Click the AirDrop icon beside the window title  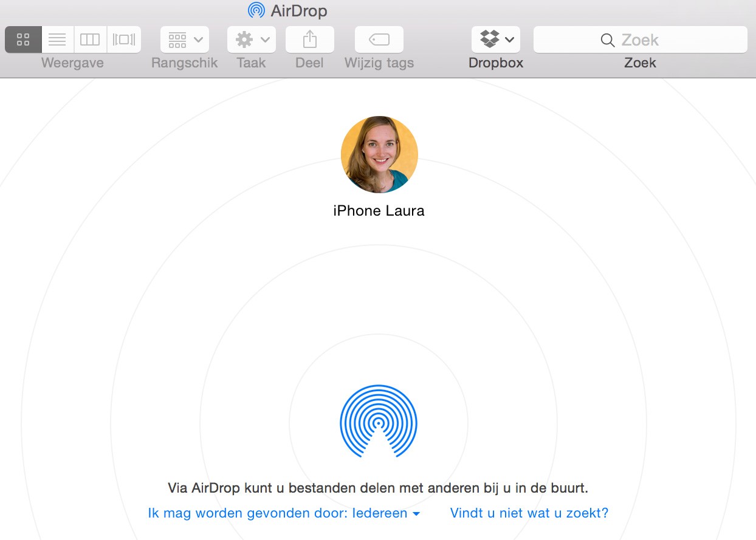coord(256,10)
